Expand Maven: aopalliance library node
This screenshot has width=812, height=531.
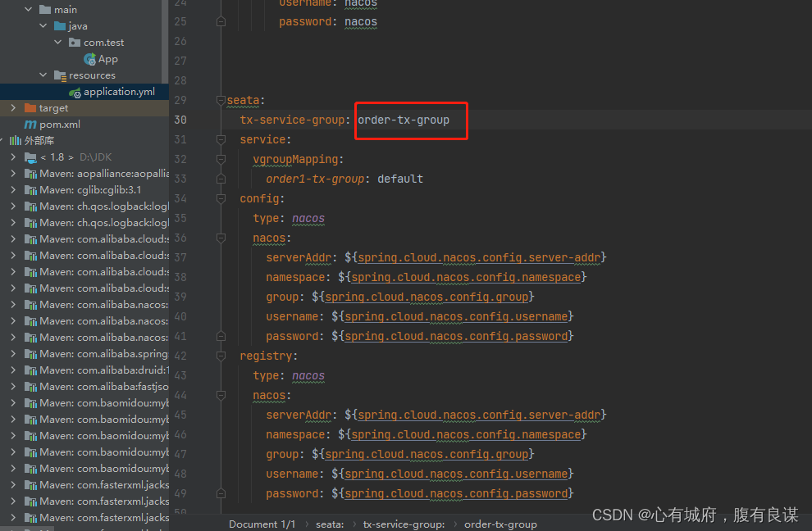point(13,174)
